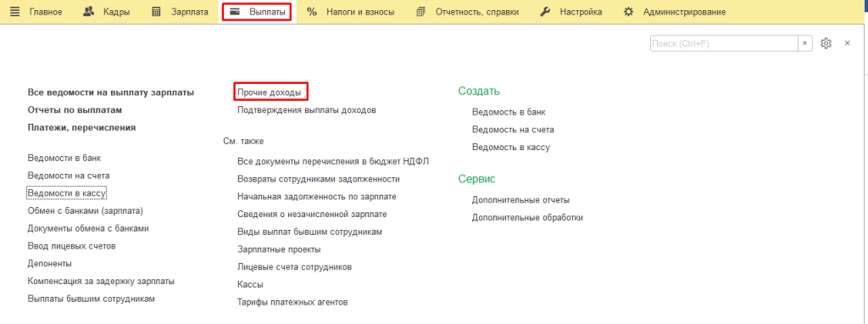Open the Кассы link
This screenshot has height=324, width=868.
click(250, 285)
